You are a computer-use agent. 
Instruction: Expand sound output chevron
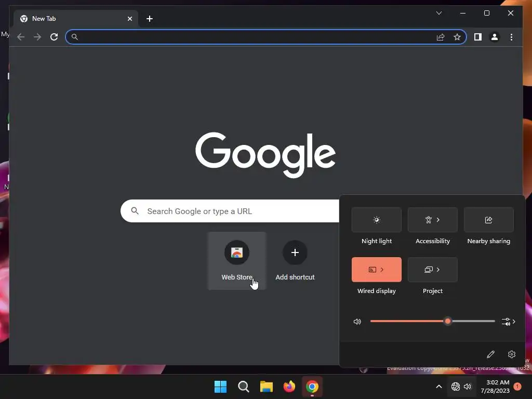click(514, 321)
